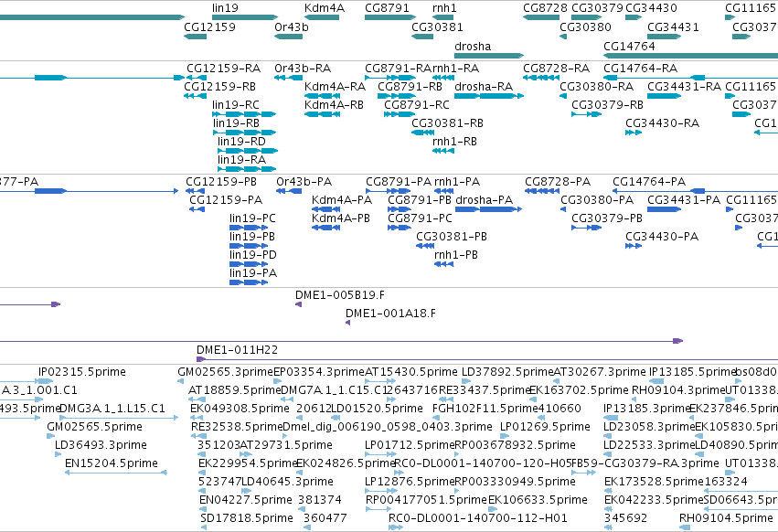Open the LP12876.5prime EST label
This screenshot has height=532, width=778.
pyautogui.click(x=410, y=481)
